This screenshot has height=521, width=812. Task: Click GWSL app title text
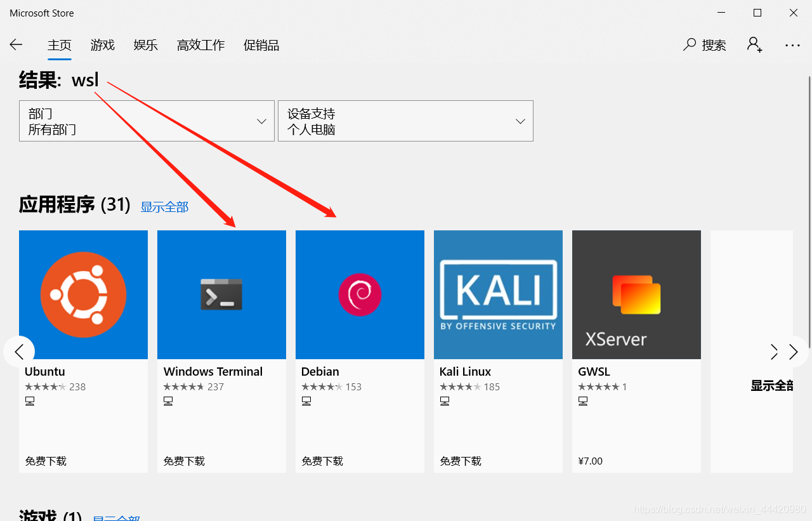(x=594, y=371)
